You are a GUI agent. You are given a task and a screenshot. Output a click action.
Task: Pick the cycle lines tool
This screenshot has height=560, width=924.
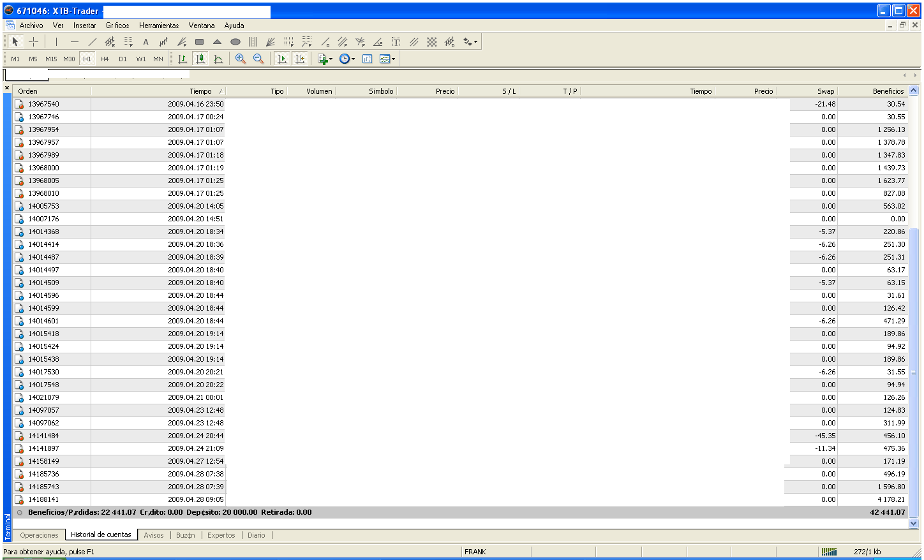(253, 42)
